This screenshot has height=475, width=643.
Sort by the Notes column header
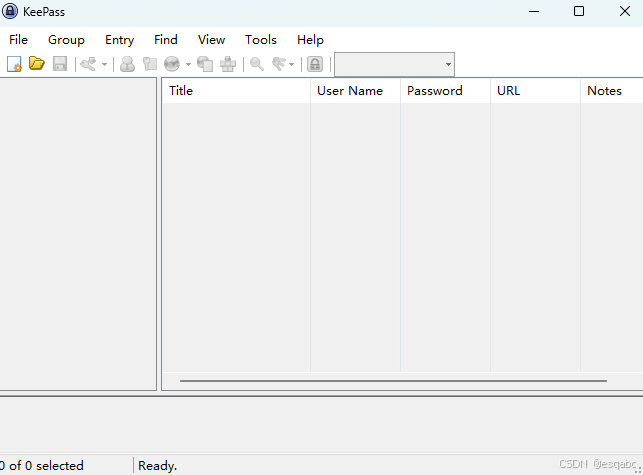tap(612, 91)
